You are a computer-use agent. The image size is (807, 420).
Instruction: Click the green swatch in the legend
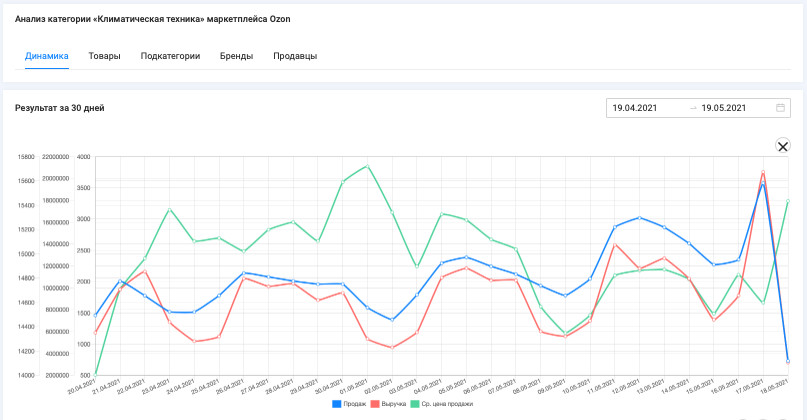click(x=414, y=404)
